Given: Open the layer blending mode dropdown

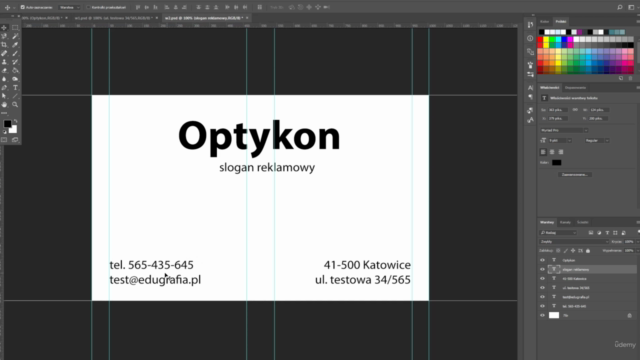Looking at the screenshot, I should point(574,242).
